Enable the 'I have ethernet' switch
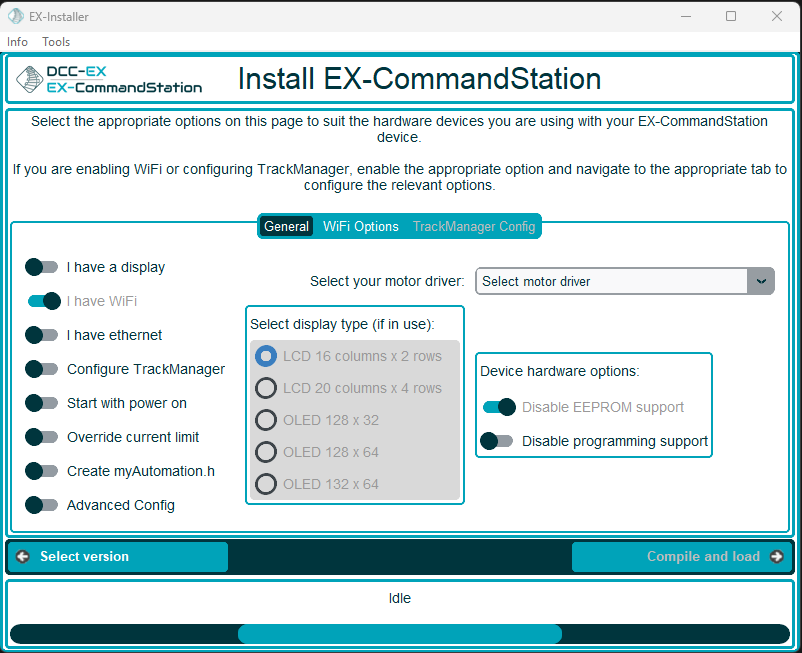Image resolution: width=802 pixels, height=653 pixels. click(x=42, y=335)
